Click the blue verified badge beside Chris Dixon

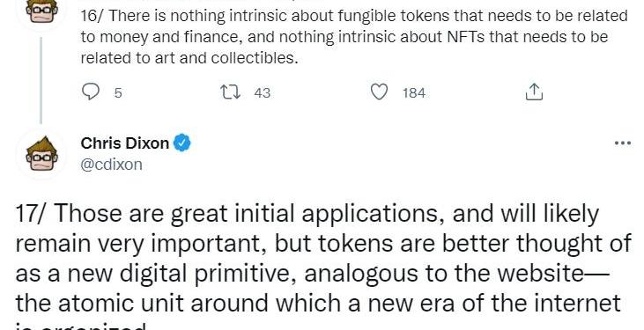(x=182, y=143)
